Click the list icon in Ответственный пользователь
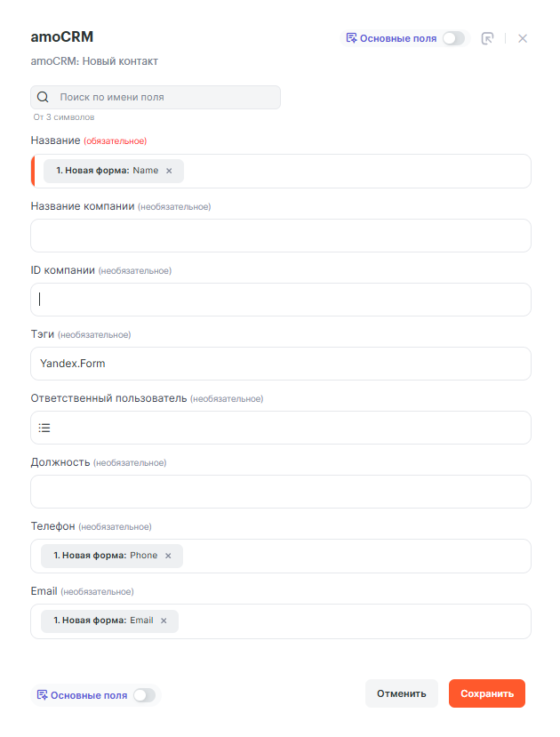Viewport: 560px width, 737px height. click(x=44, y=428)
